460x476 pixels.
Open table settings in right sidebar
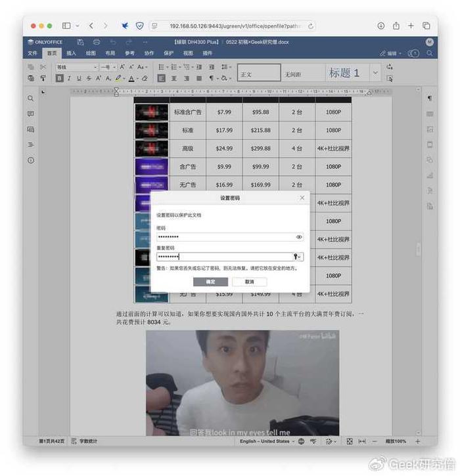tap(430, 114)
